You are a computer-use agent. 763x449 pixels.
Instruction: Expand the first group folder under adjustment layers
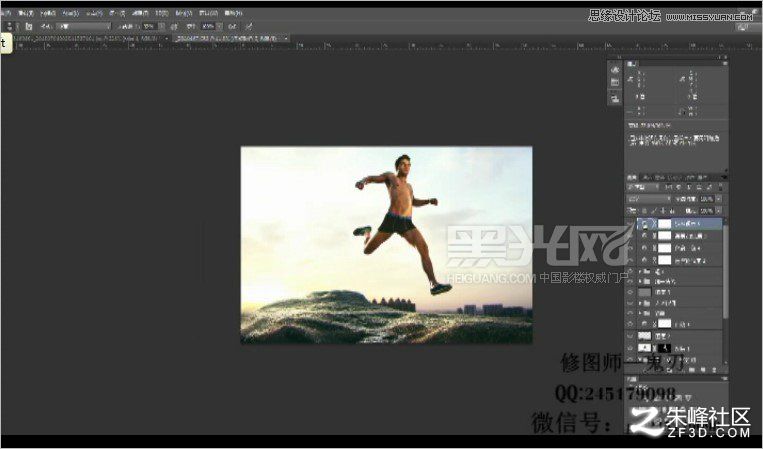[640, 271]
